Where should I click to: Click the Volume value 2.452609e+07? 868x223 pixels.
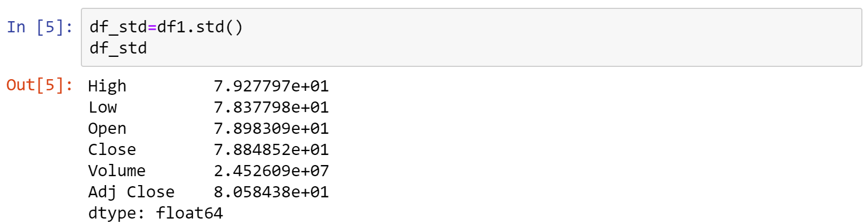tap(271, 171)
